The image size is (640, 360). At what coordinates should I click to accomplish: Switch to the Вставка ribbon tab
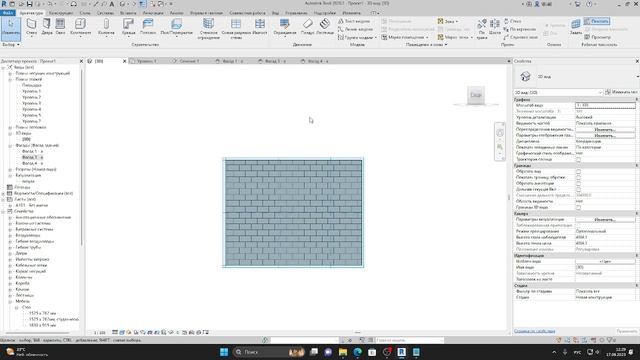point(128,13)
